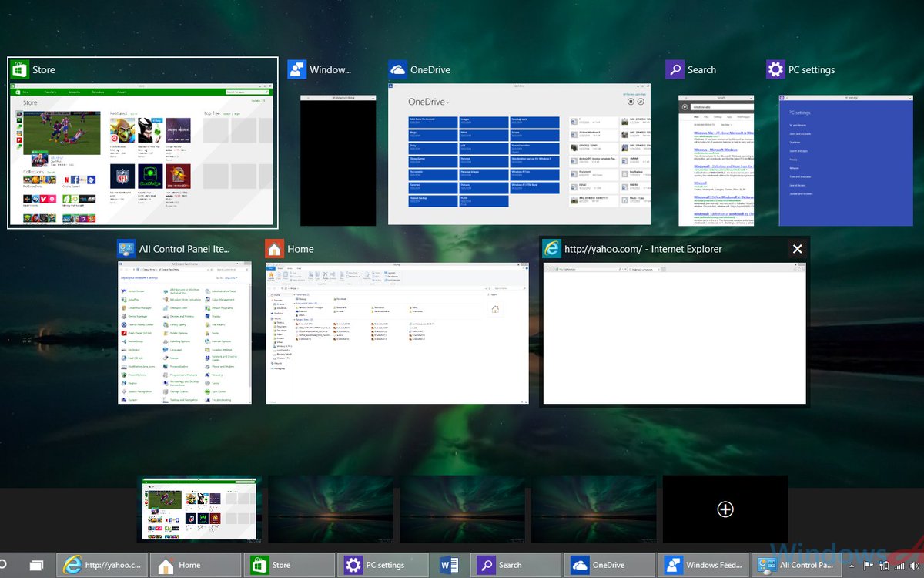Select the virtual desktop showing the Store app

pos(199,509)
